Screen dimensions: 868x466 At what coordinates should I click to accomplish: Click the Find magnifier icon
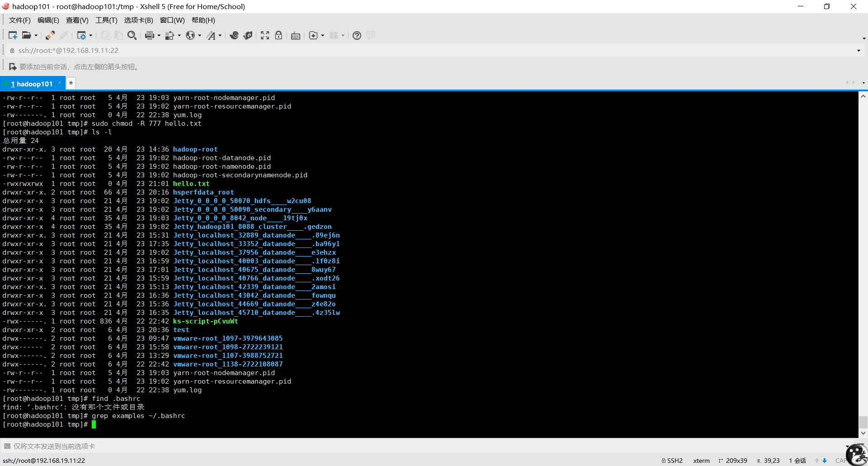[132, 35]
